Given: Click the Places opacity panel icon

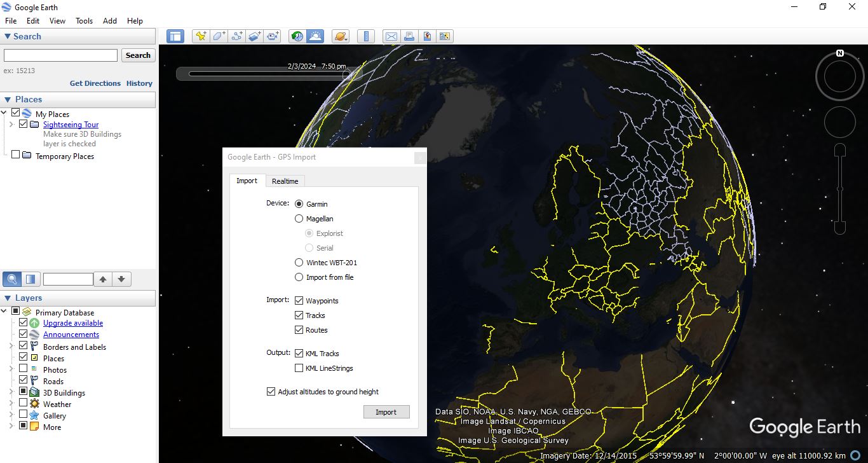Looking at the screenshot, I should tap(31, 279).
